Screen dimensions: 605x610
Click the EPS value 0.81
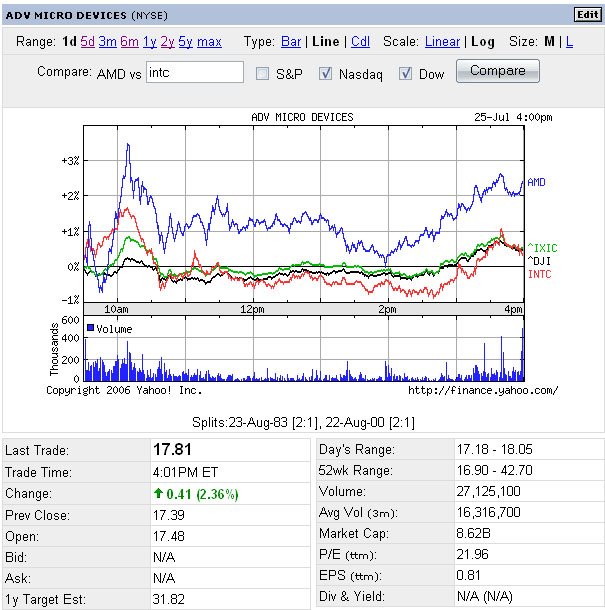pos(468,575)
